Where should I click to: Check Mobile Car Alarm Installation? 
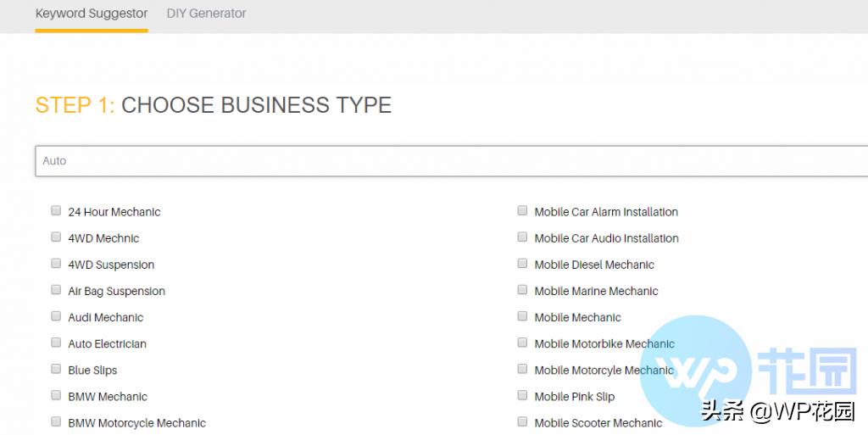click(x=522, y=211)
